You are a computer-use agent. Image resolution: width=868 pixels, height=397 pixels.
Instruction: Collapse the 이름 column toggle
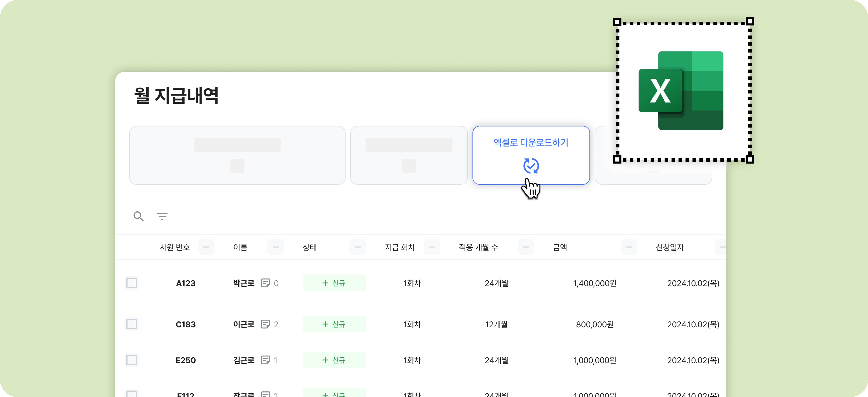tap(275, 247)
